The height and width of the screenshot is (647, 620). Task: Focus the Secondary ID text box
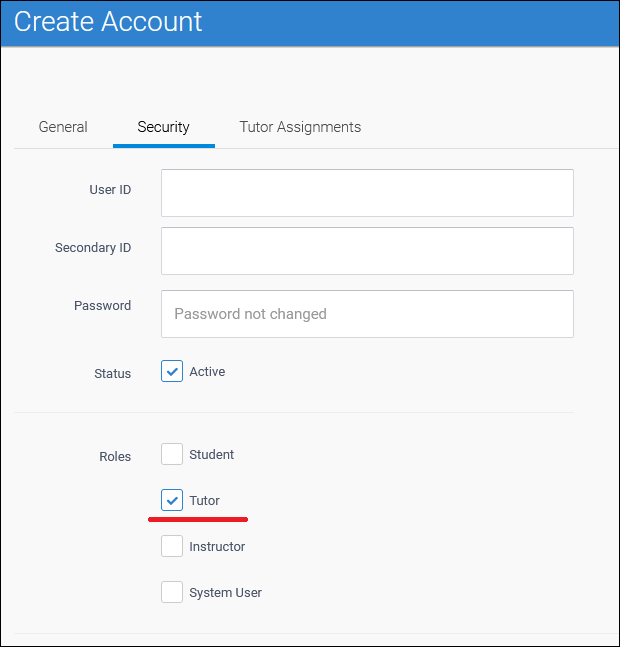tap(367, 251)
